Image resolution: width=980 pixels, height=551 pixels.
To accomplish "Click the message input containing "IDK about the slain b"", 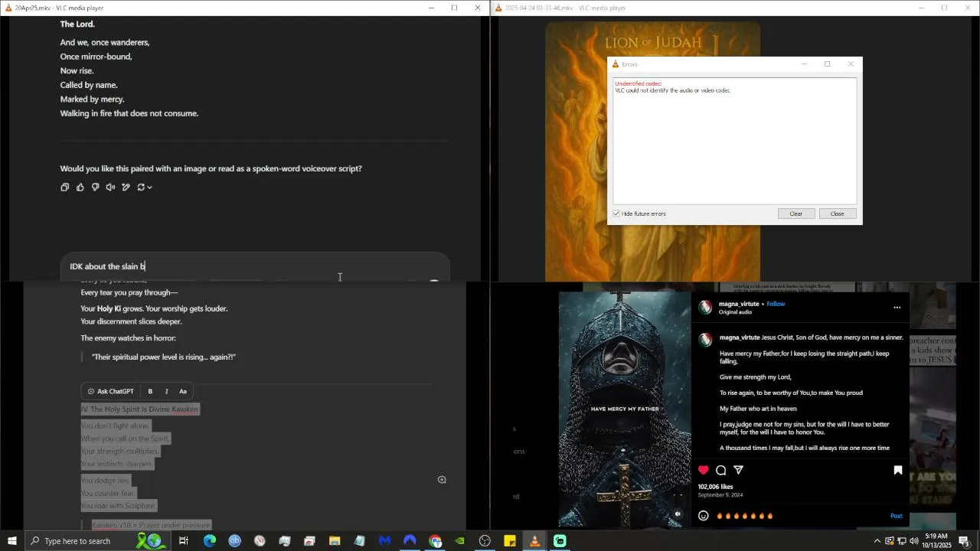I will tap(254, 266).
